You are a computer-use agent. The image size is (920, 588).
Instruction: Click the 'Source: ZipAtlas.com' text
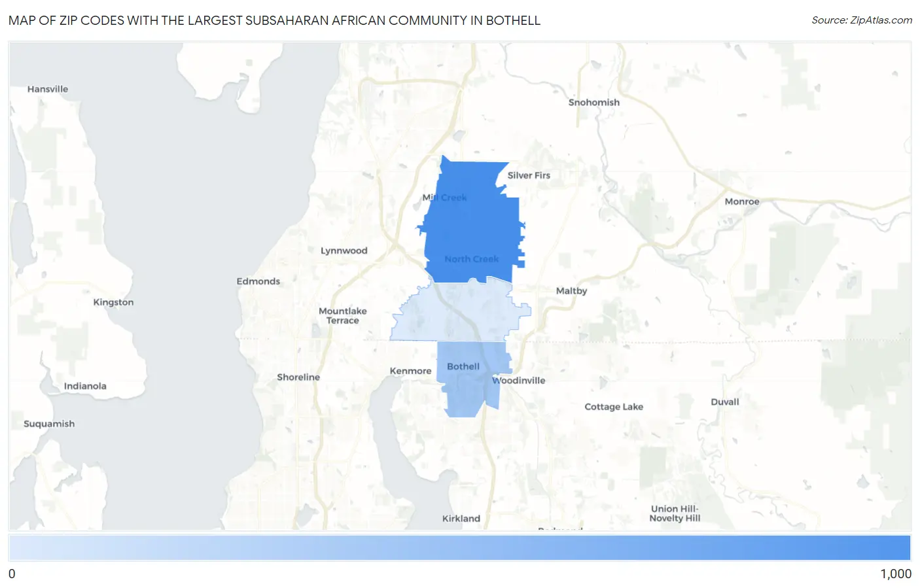point(862,20)
